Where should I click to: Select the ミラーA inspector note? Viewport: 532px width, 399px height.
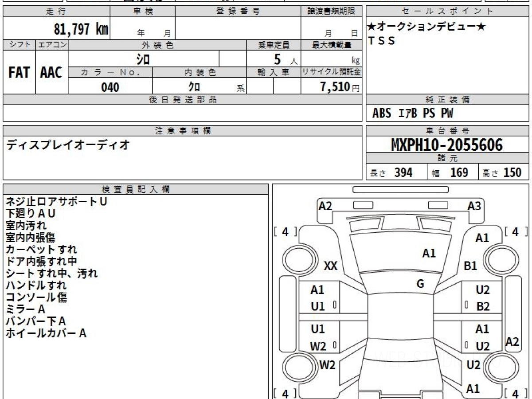[x=26, y=309]
